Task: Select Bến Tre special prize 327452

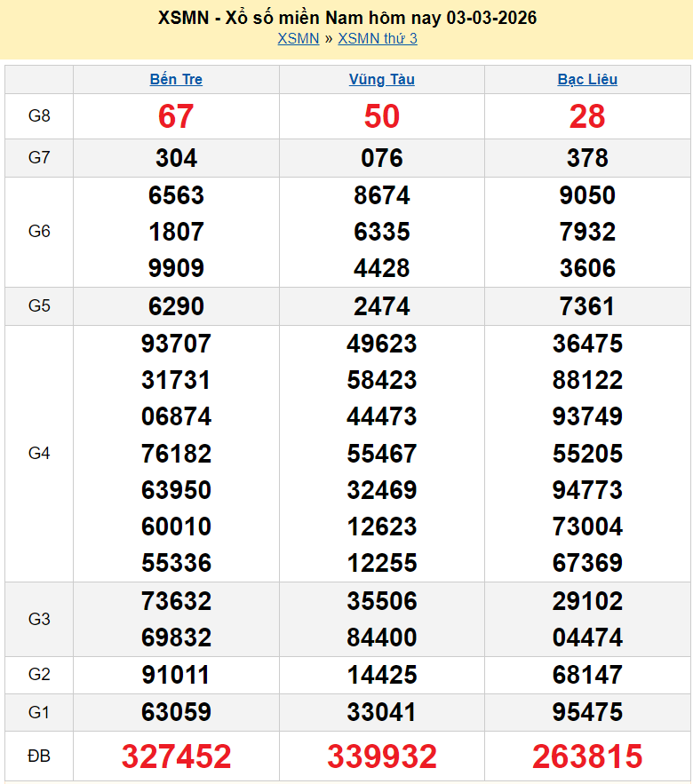Action: click(176, 756)
